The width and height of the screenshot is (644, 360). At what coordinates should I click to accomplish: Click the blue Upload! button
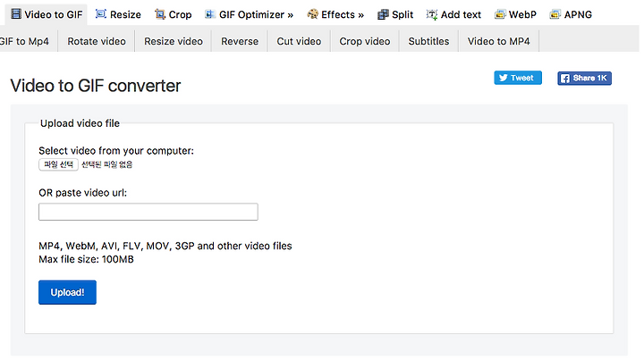pyautogui.click(x=67, y=292)
